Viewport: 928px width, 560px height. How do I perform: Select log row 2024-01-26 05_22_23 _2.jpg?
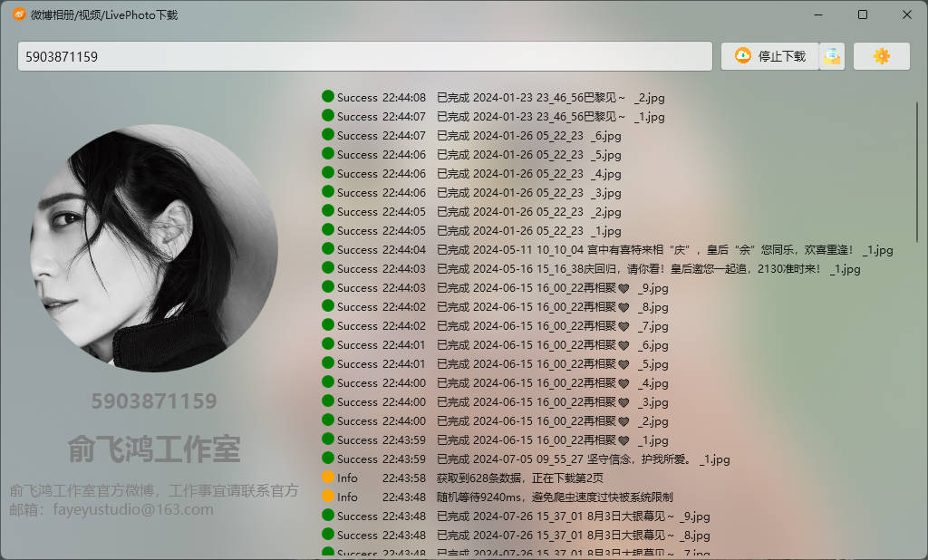coord(471,211)
